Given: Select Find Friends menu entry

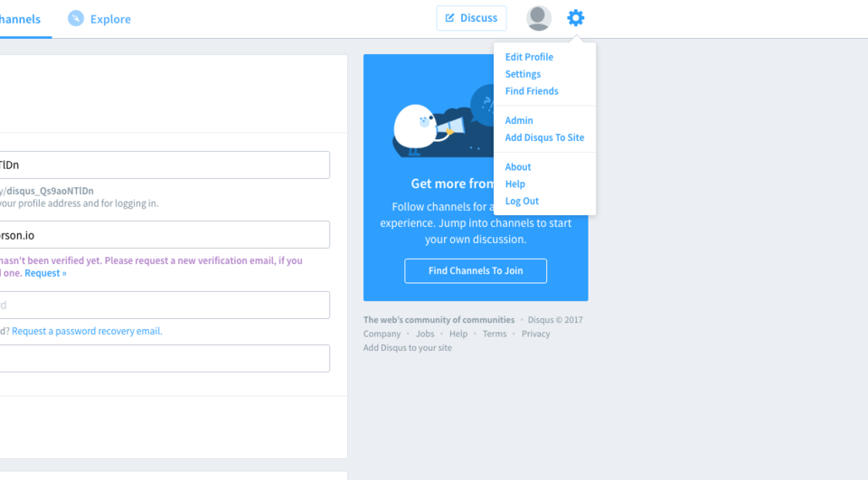Looking at the screenshot, I should click(x=532, y=91).
